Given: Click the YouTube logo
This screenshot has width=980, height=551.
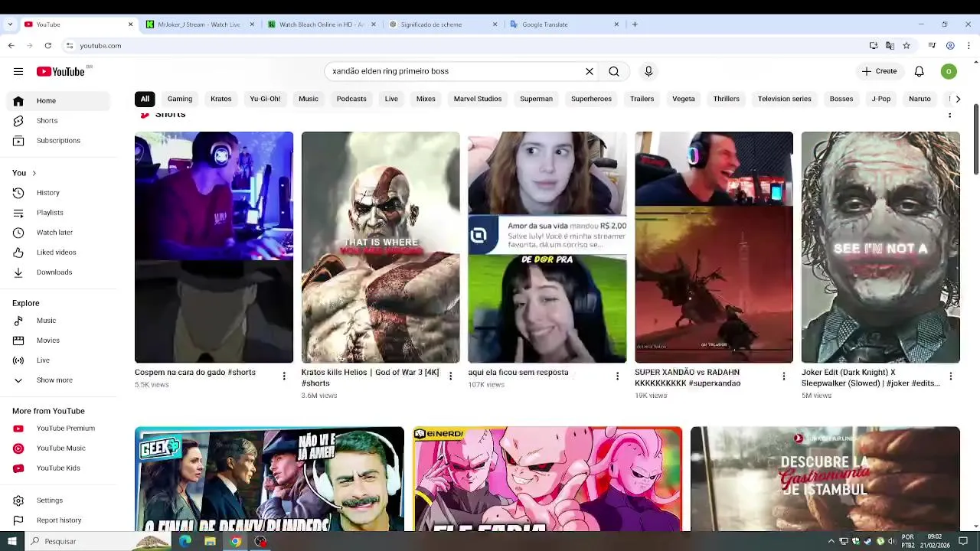Looking at the screenshot, I should [60, 71].
